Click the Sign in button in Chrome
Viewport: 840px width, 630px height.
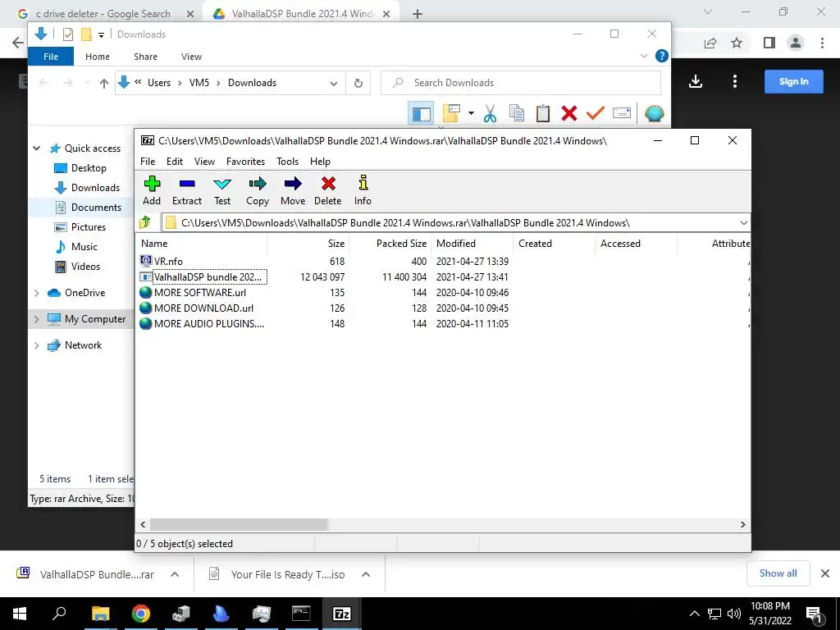(x=793, y=81)
